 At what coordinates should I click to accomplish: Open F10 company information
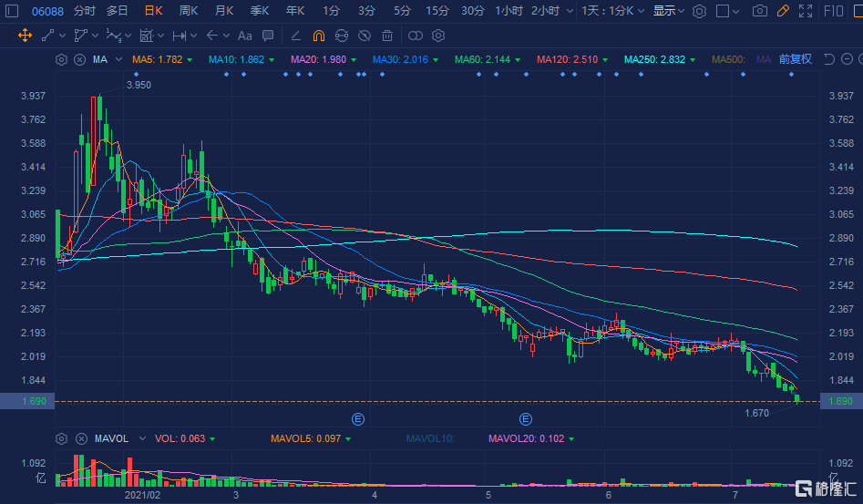[x=833, y=11]
